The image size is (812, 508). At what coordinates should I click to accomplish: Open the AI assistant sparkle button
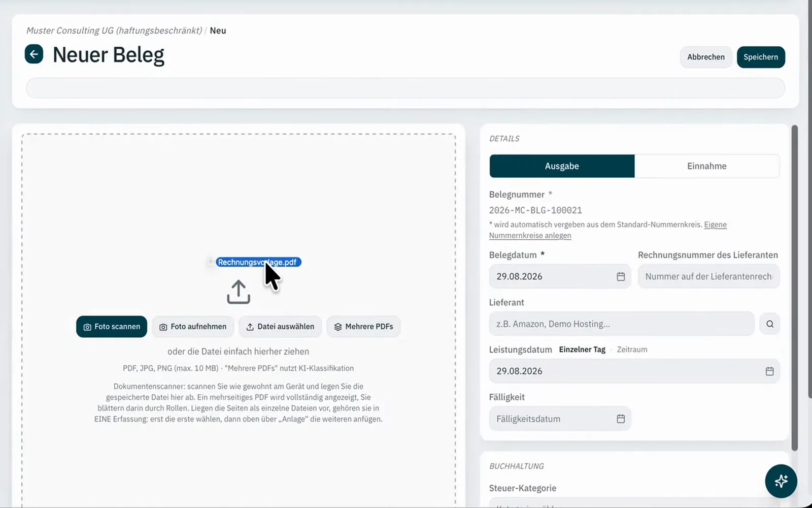tap(781, 481)
